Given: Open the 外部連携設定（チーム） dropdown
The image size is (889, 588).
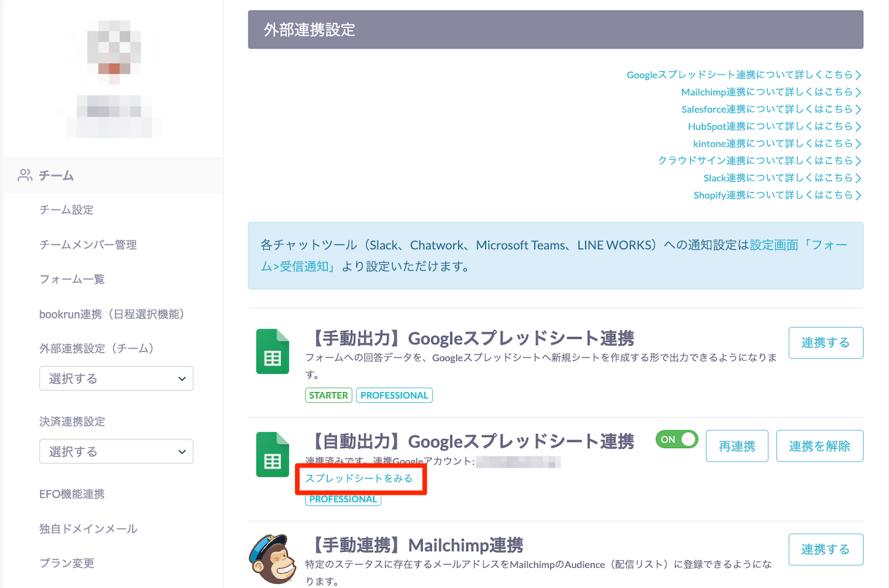Looking at the screenshot, I should [116, 378].
